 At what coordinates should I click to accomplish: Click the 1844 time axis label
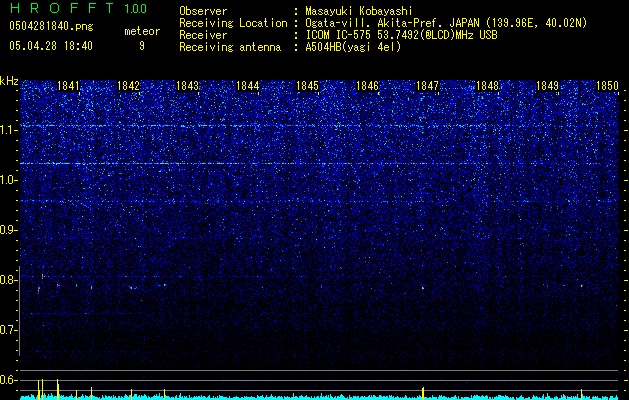tap(248, 86)
